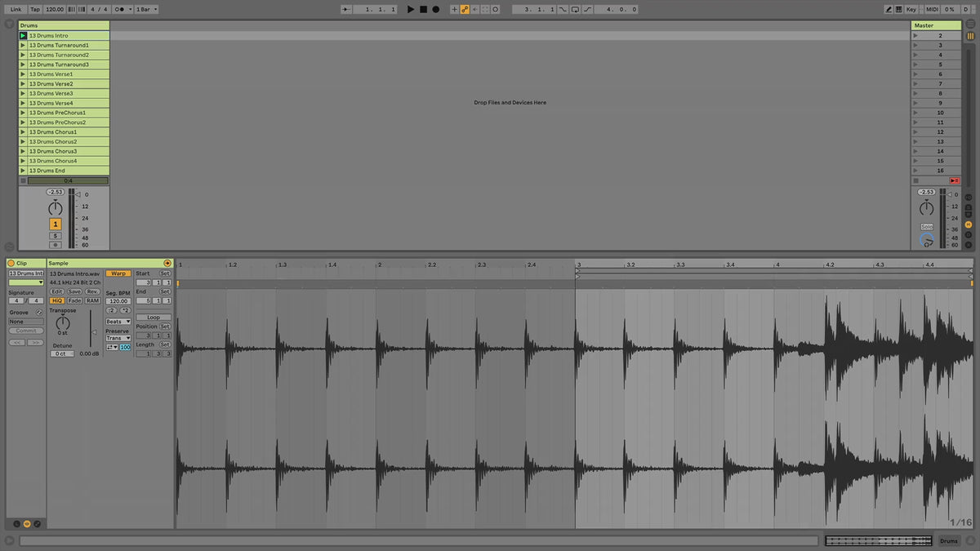Switch to MIDI map mode
Image resolution: width=980 pixels, height=551 pixels.
pos(932,9)
